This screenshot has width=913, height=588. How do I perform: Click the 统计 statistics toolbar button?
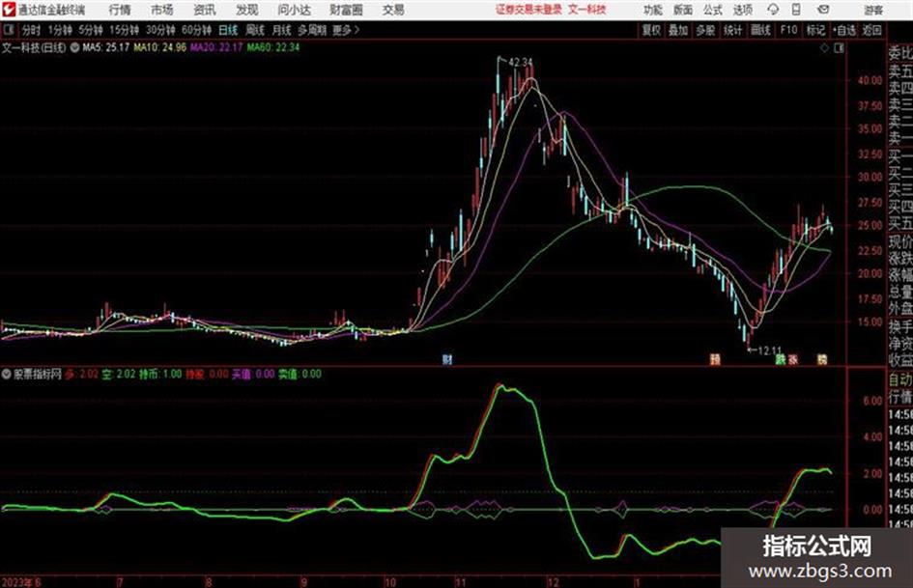tap(732, 30)
